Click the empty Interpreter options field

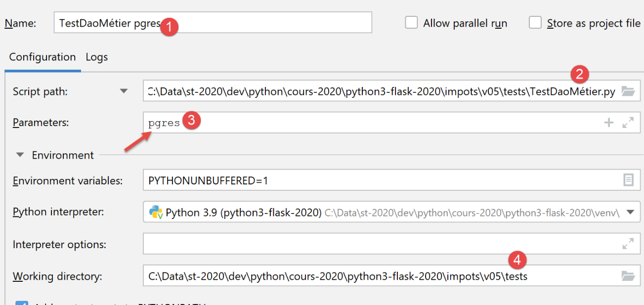tap(381, 244)
